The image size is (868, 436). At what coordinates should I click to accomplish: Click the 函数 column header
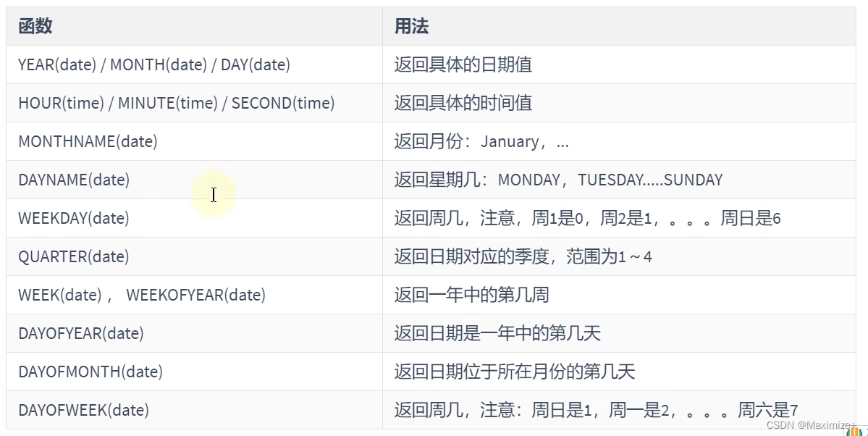(194, 26)
